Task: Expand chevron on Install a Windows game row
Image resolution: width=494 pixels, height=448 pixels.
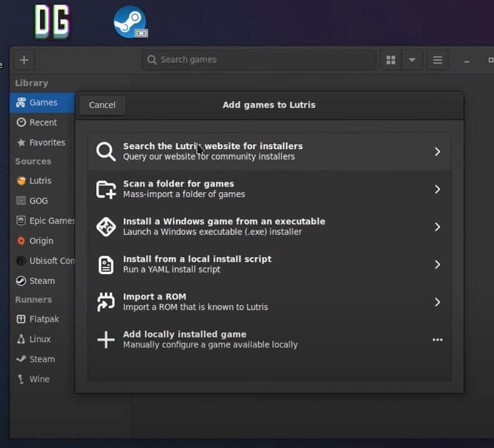Action: tap(437, 226)
